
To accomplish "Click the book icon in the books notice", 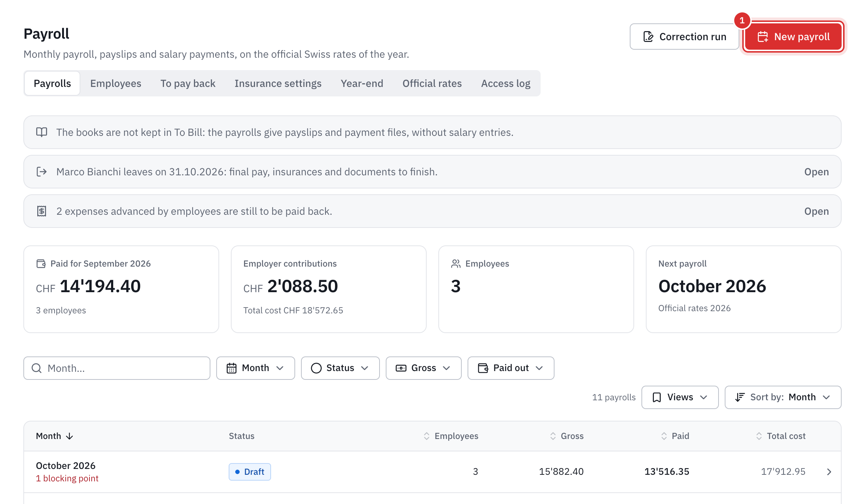I will [42, 132].
